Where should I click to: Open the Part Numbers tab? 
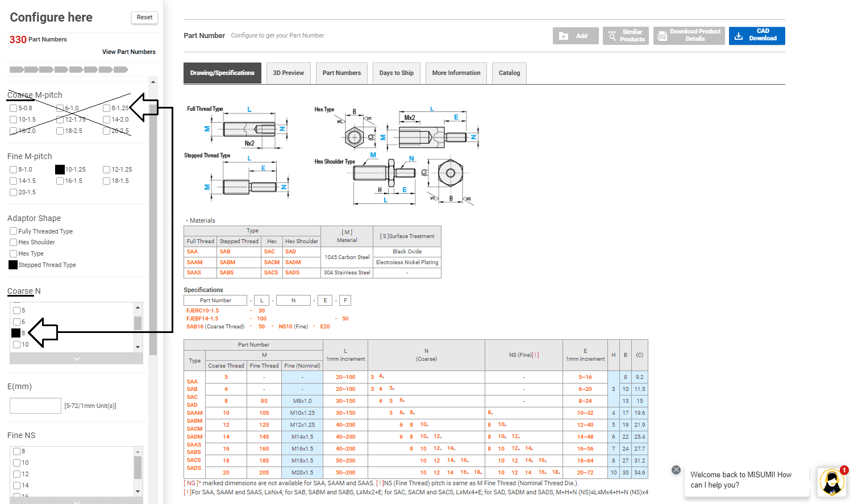(341, 73)
